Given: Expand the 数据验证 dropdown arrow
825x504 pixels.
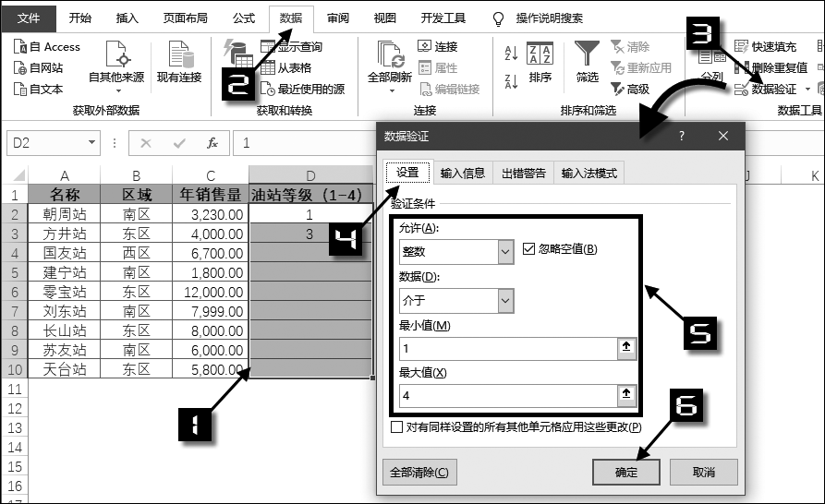Looking at the screenshot, I should click(807, 90).
